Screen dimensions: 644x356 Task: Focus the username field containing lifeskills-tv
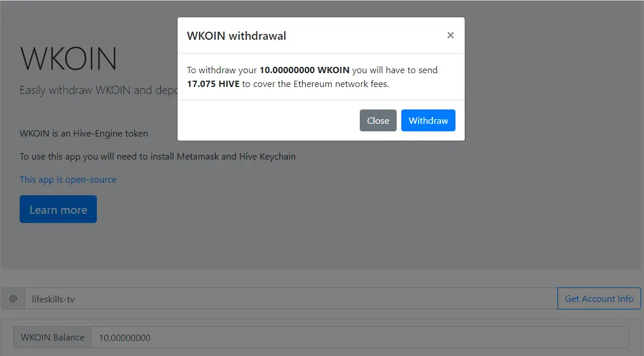pyautogui.click(x=291, y=298)
